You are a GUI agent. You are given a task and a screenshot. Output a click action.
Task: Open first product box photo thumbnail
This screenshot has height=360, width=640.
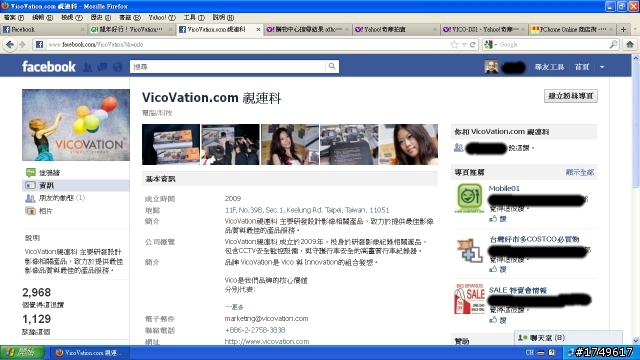point(171,144)
